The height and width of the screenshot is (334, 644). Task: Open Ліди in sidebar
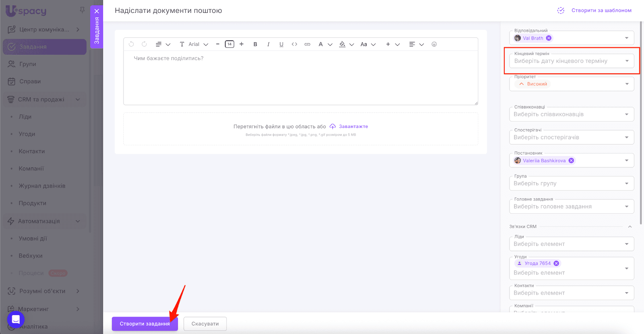(25, 117)
